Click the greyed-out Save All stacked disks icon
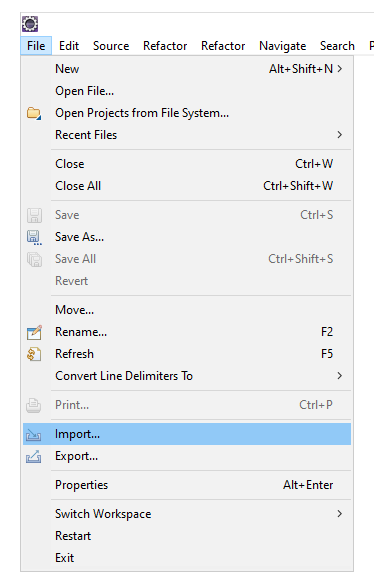The height and width of the screenshot is (585, 374). [x=34, y=259]
